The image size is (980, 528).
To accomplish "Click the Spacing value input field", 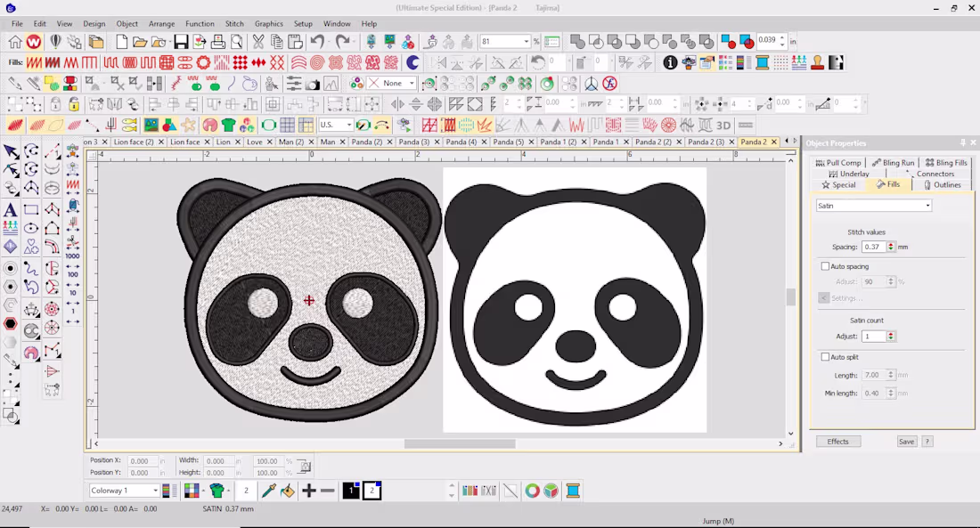I will click(x=874, y=247).
